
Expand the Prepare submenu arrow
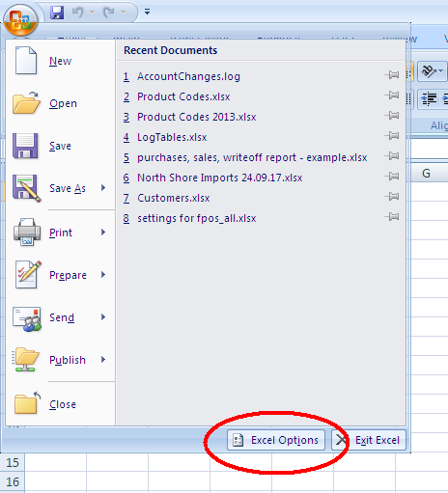103,274
